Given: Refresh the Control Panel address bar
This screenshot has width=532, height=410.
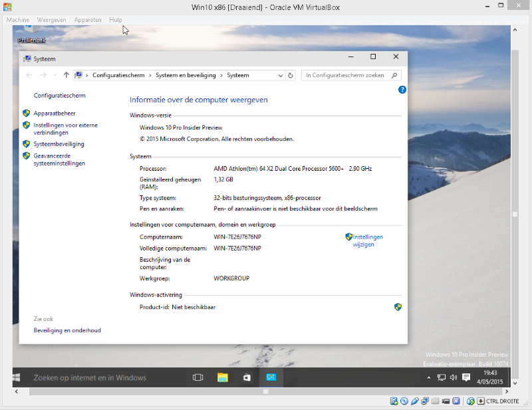Looking at the screenshot, I should tap(291, 76).
